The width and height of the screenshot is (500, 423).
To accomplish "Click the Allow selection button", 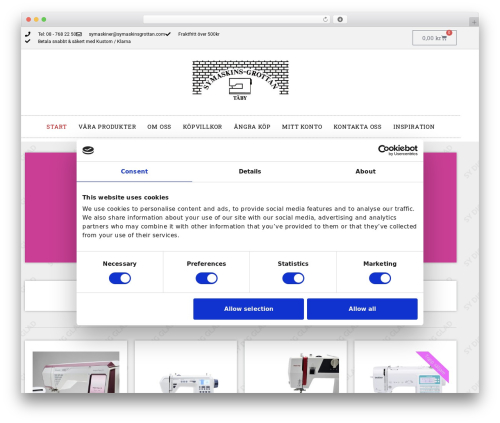I will (x=248, y=309).
